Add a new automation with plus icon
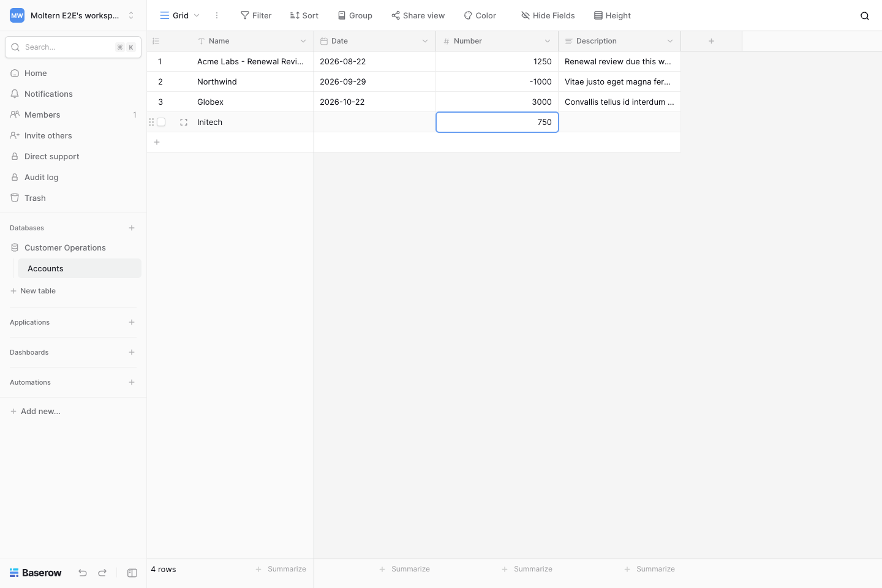Image resolution: width=882 pixels, height=588 pixels. (x=132, y=382)
